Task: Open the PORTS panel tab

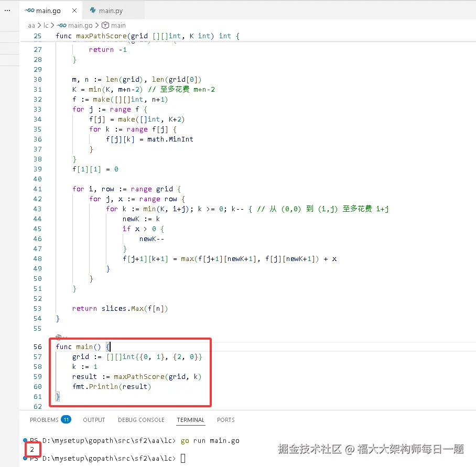Action: tap(225, 420)
